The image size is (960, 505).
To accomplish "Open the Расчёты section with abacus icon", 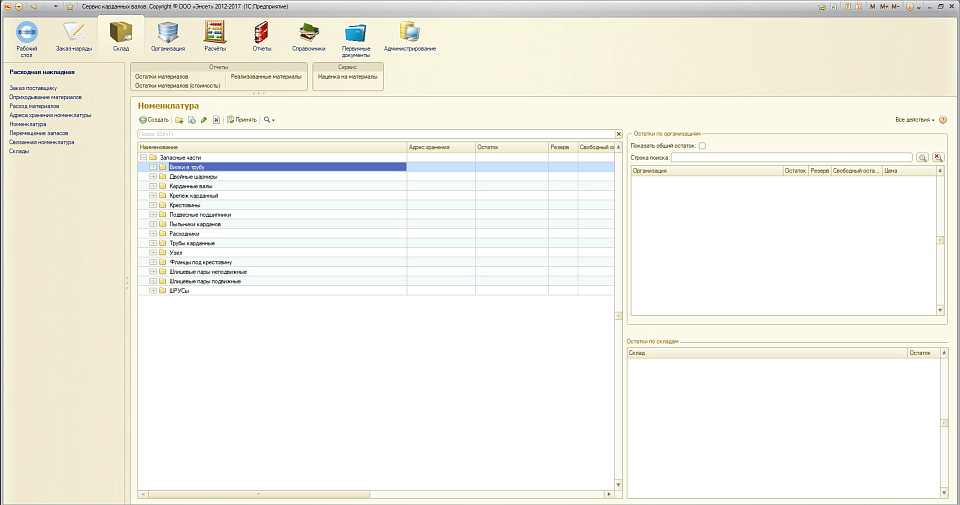I will (x=215, y=35).
